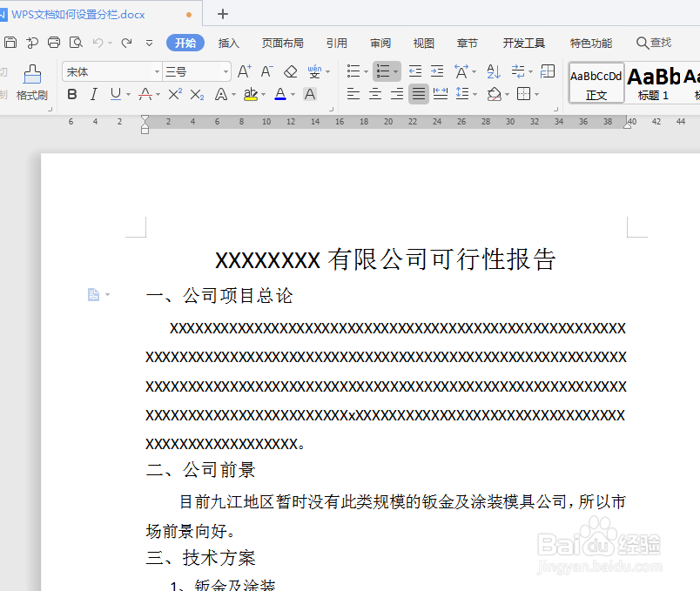This screenshot has height=591, width=700.
Task: Decrease paragraph indent
Action: click(x=416, y=71)
